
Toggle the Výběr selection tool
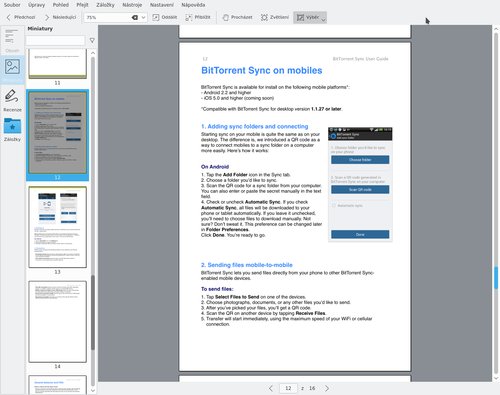(307, 17)
